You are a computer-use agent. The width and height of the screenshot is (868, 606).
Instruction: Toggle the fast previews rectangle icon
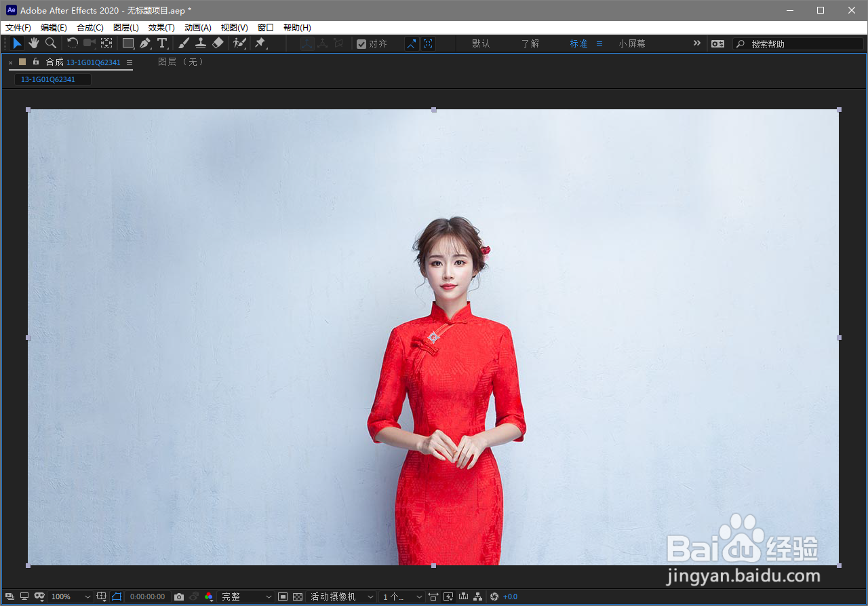click(283, 596)
